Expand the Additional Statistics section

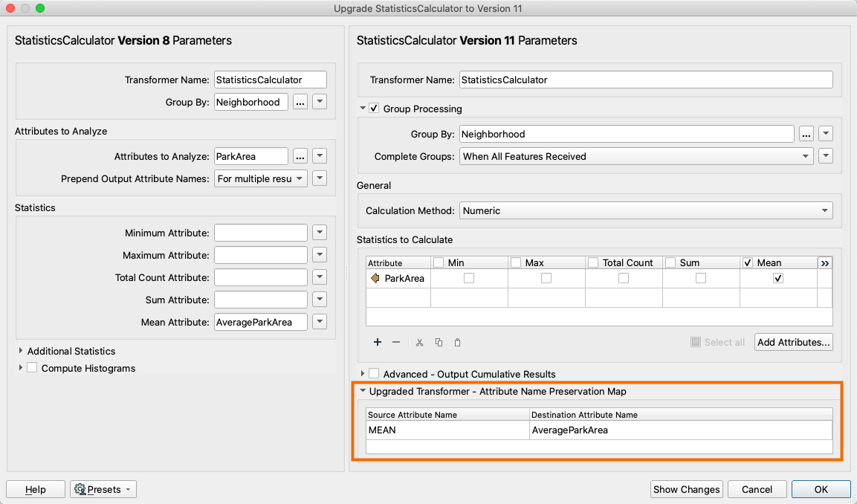coord(21,350)
